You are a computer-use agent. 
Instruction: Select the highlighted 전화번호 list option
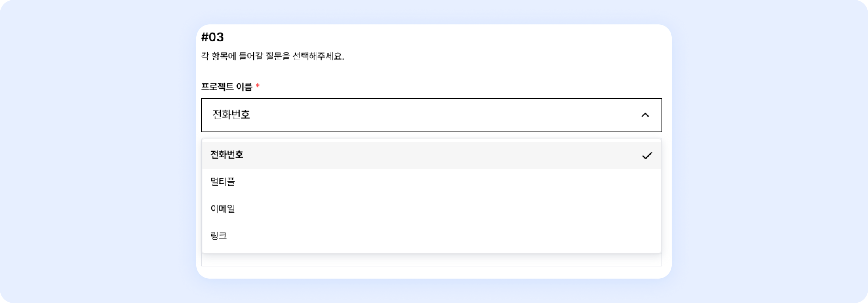click(227, 155)
